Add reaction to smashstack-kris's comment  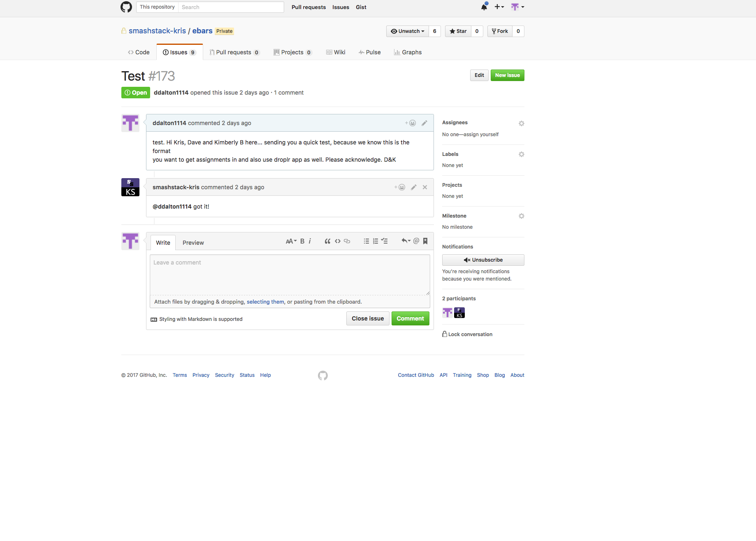pyautogui.click(x=400, y=187)
